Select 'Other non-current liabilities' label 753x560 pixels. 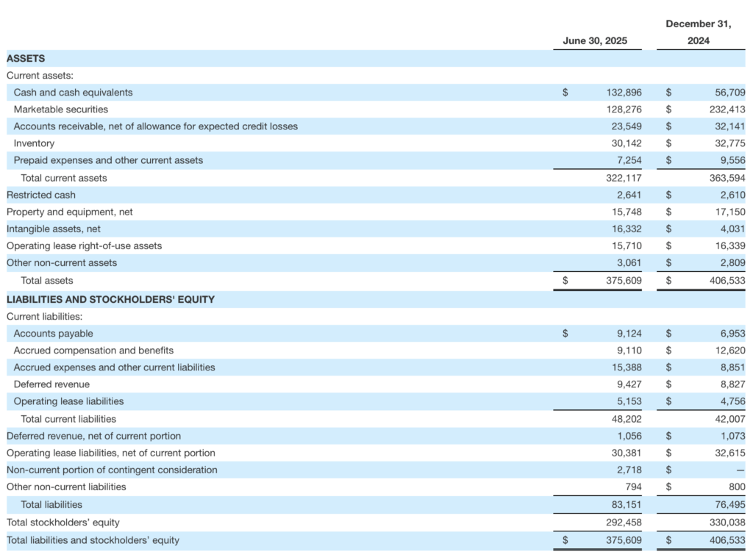click(66, 487)
